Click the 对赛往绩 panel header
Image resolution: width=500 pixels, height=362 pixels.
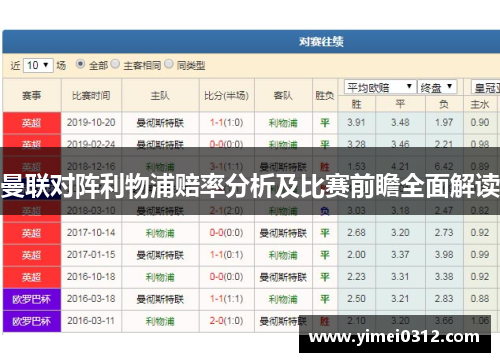[x=251, y=42]
